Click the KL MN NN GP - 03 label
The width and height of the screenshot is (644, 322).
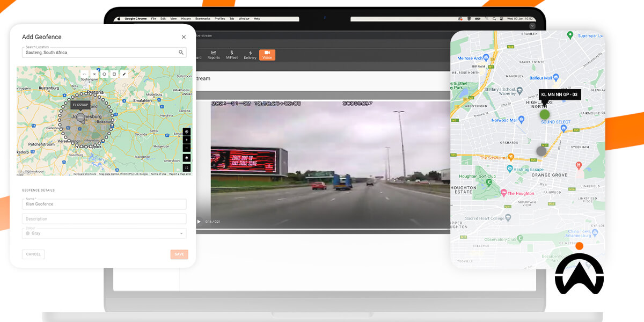click(560, 94)
